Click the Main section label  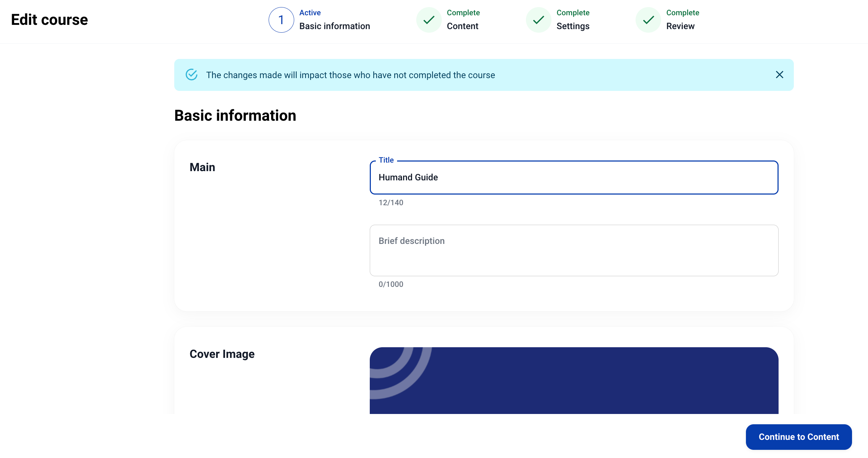202,167
